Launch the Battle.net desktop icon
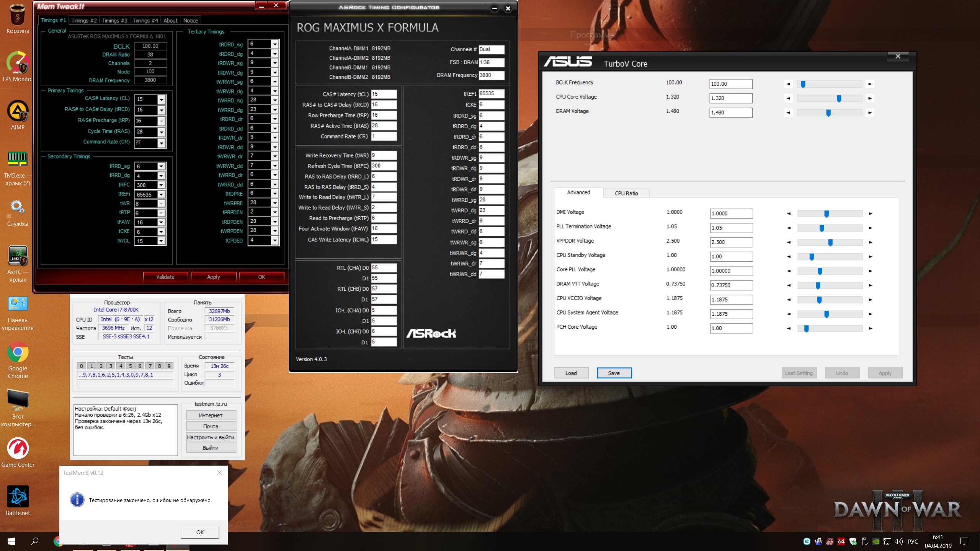980x551 pixels. coord(18,497)
